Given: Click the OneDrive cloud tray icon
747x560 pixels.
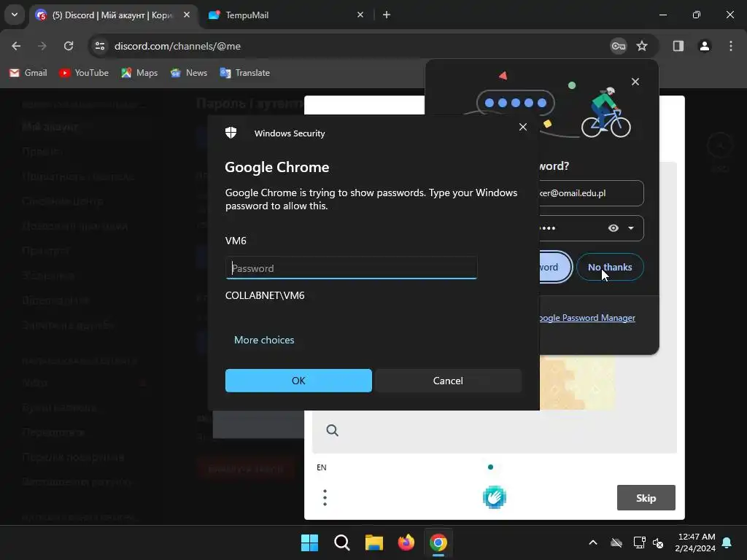Looking at the screenshot, I should [x=616, y=542].
